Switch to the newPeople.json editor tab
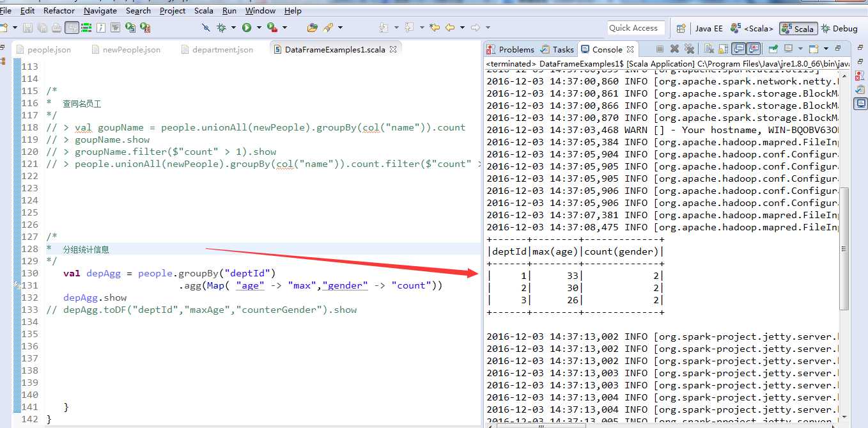 click(126, 49)
